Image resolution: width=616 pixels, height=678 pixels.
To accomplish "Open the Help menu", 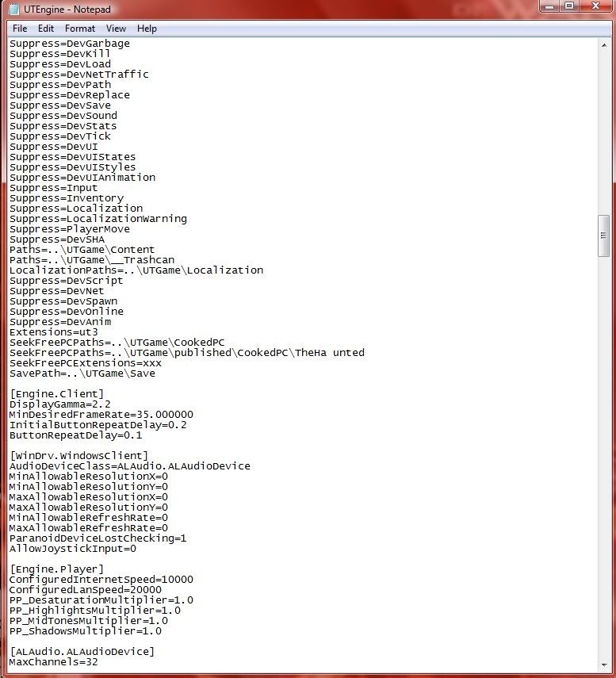I will click(147, 29).
